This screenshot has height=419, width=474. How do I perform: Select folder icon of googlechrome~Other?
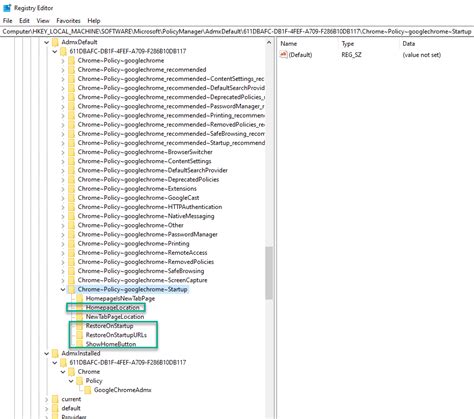point(71,225)
